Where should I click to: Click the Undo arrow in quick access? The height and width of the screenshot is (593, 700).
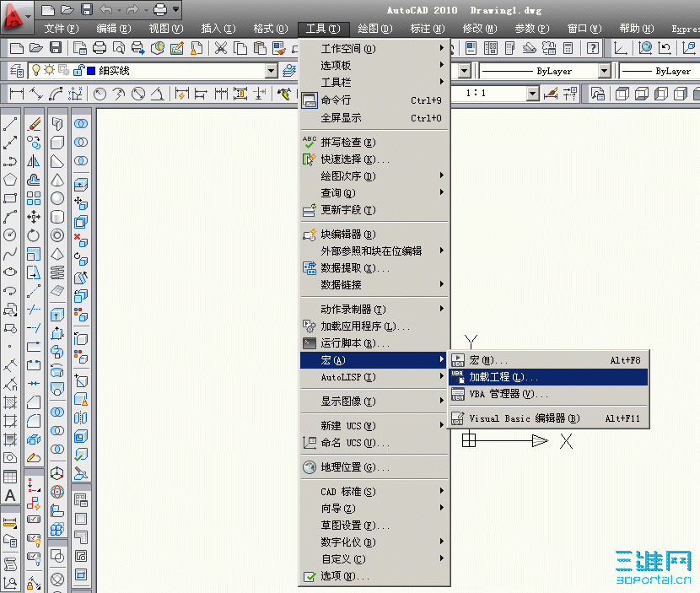click(x=105, y=9)
